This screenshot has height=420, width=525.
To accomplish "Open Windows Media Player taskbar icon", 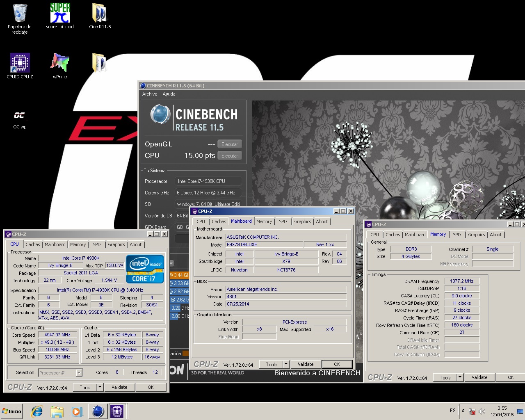I will 77,411.
